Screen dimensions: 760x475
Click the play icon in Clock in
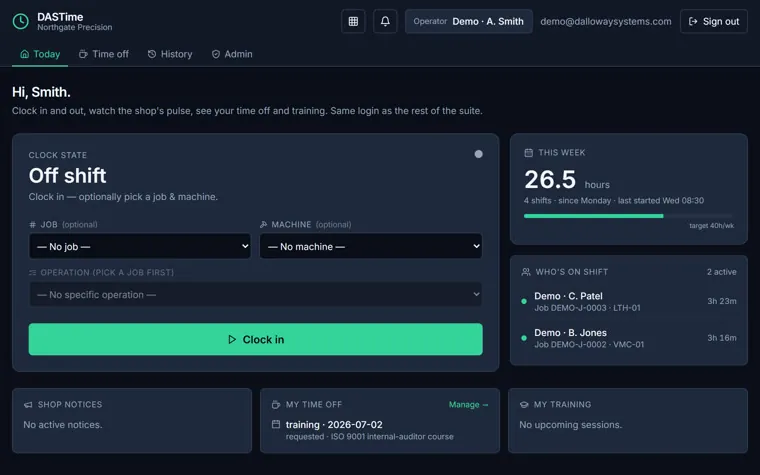pos(232,339)
